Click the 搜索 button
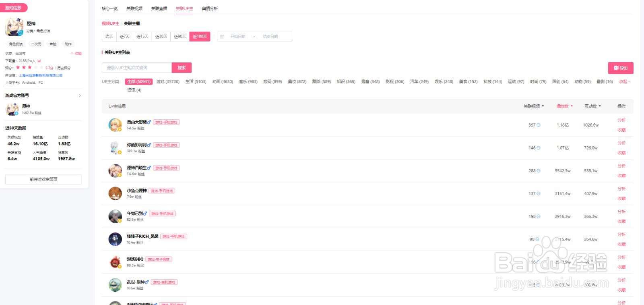The height and width of the screenshot is (305, 644). [x=182, y=68]
